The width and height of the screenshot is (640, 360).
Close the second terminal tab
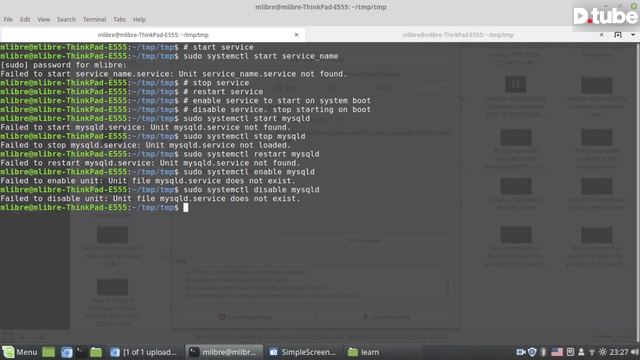601,35
